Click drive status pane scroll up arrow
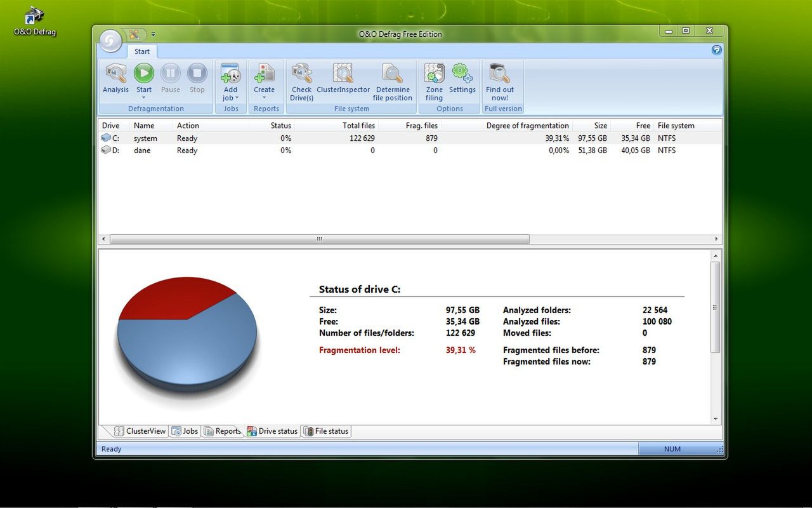Screen dimensions: 812x508 716,256
